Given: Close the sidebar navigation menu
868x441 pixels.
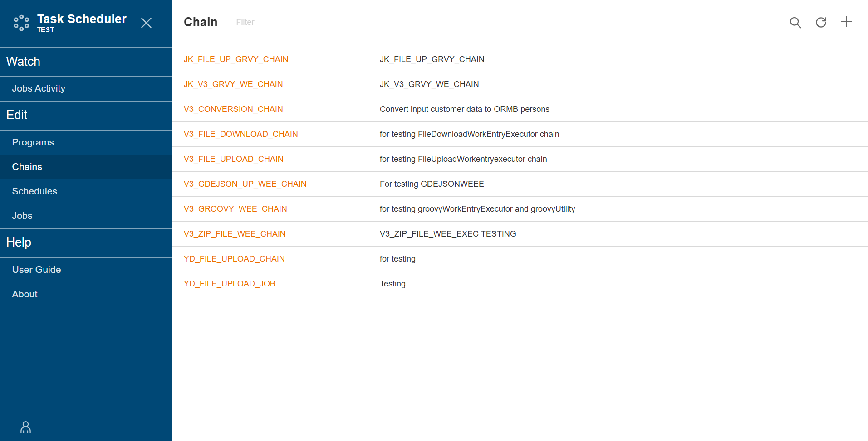Looking at the screenshot, I should (x=146, y=23).
